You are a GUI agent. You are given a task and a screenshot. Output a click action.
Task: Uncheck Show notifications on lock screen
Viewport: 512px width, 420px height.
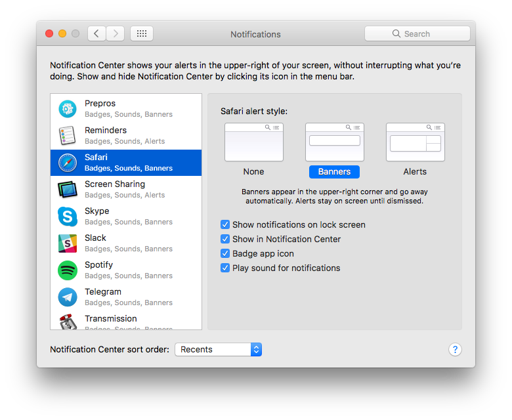pos(225,224)
